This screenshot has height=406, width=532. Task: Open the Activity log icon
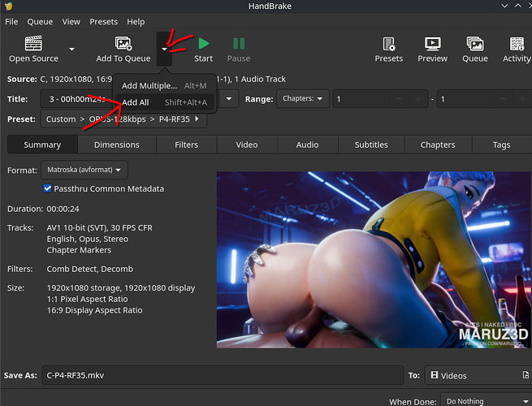517,44
